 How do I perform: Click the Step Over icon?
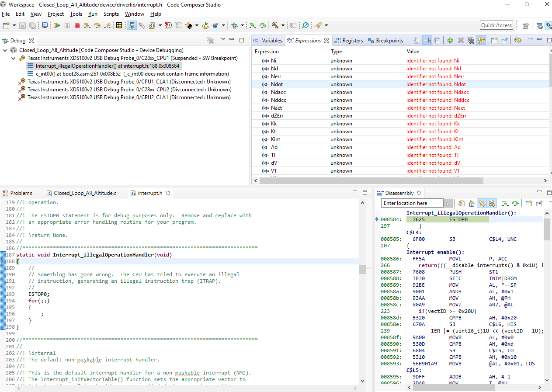[x=97, y=26]
